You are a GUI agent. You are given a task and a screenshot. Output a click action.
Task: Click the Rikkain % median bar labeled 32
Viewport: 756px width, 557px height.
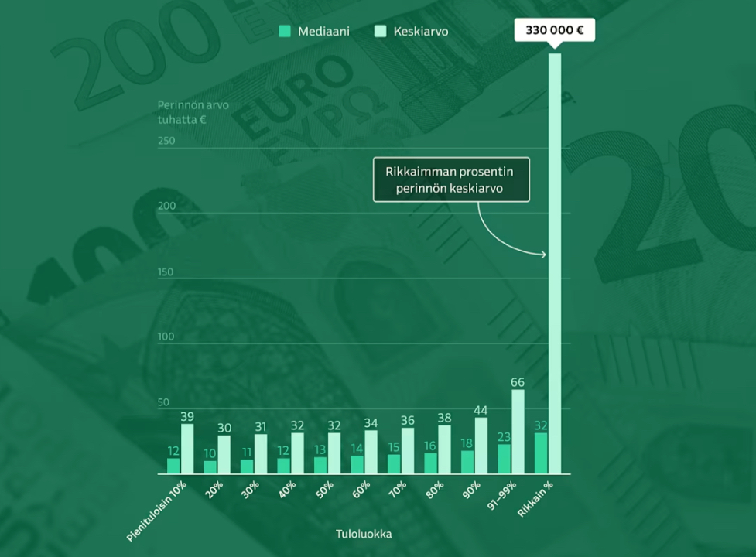click(x=542, y=453)
